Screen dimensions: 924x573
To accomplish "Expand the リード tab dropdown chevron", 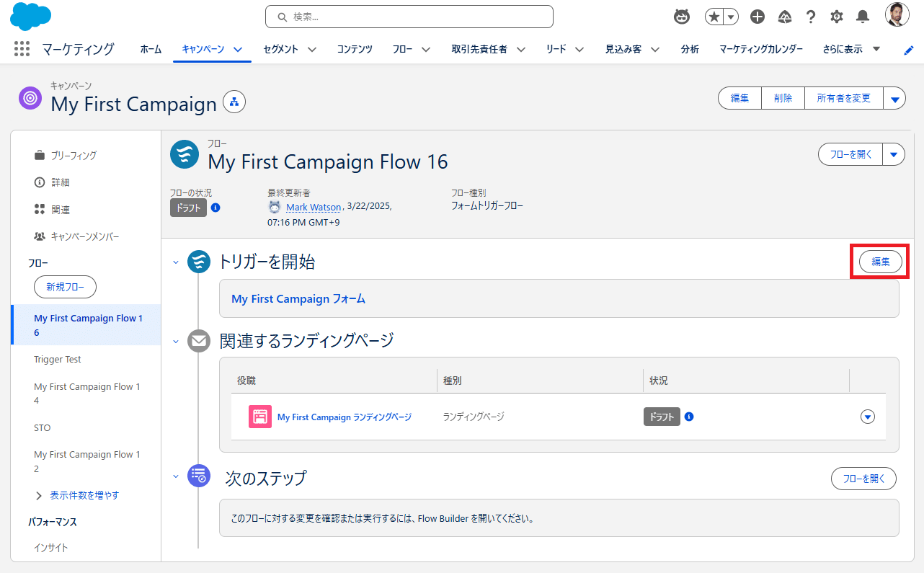I will click(x=579, y=50).
